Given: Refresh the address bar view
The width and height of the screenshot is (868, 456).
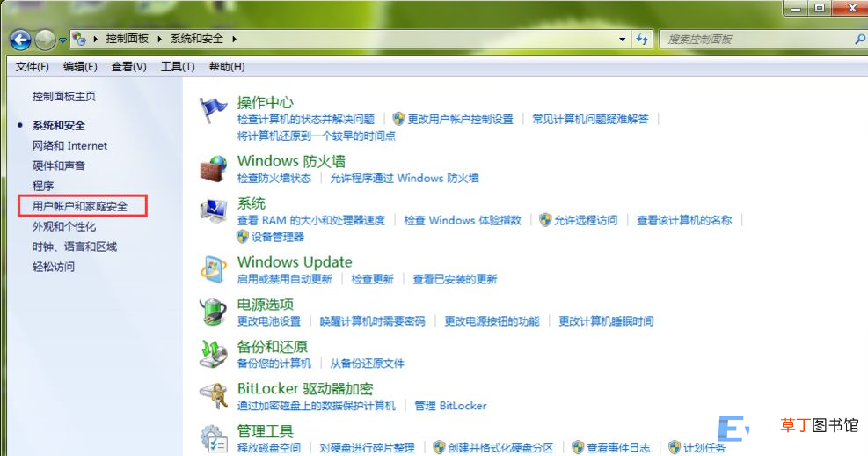Looking at the screenshot, I should [x=642, y=39].
